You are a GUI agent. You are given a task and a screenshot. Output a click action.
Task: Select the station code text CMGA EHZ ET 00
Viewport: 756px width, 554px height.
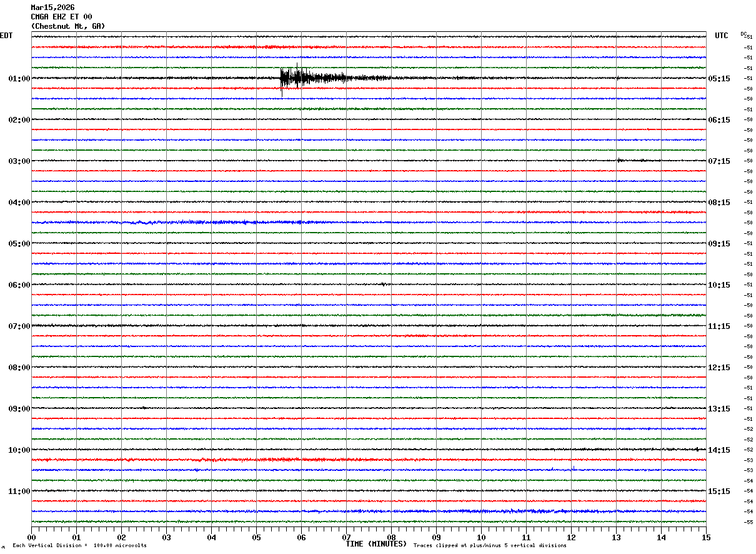[x=61, y=17]
